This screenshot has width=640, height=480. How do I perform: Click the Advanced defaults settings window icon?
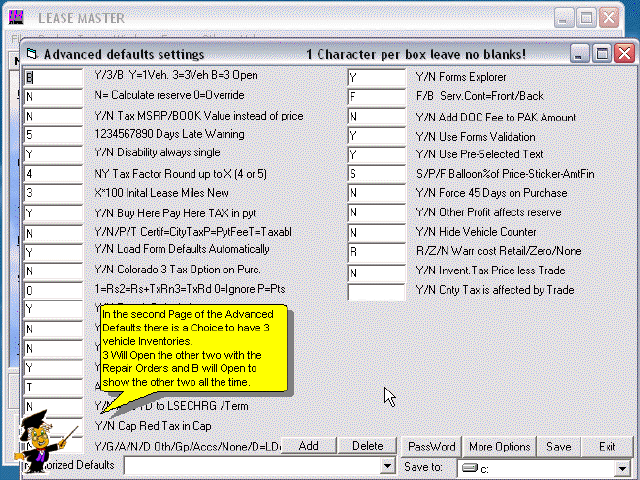pos(32,54)
